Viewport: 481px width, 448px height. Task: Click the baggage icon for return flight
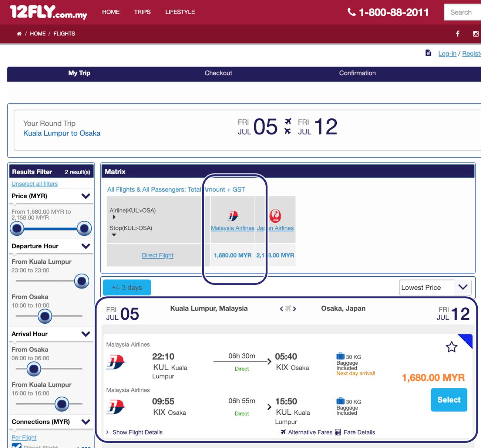(340, 401)
